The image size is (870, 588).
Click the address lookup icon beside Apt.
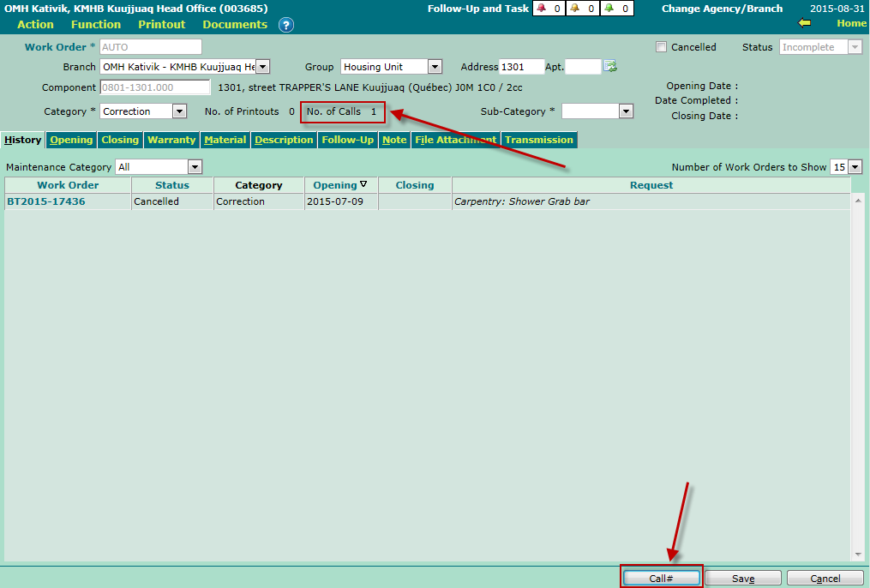pos(610,66)
